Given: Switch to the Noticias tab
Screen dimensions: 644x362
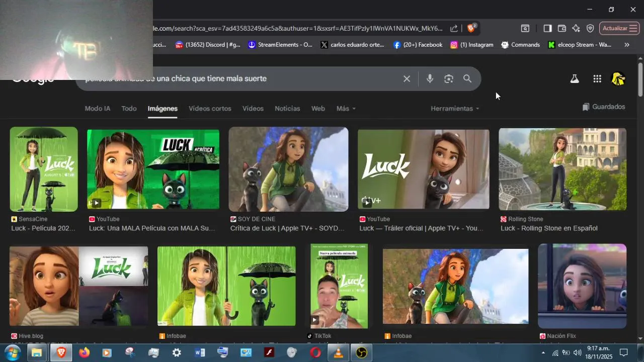Looking at the screenshot, I should tap(287, 109).
